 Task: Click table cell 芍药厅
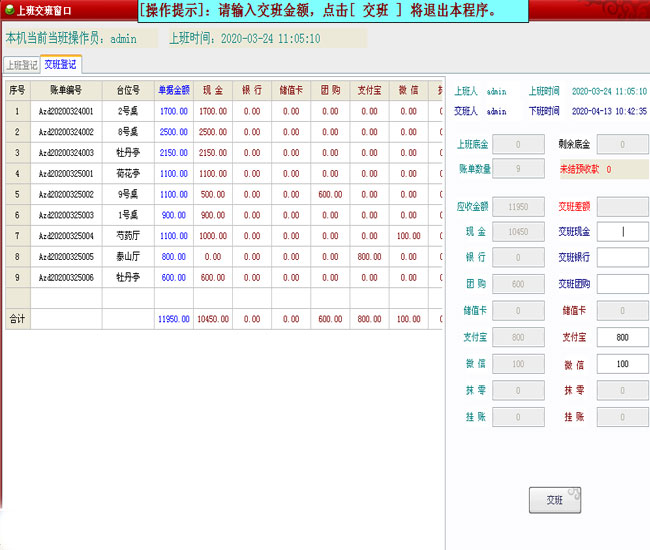pos(128,236)
